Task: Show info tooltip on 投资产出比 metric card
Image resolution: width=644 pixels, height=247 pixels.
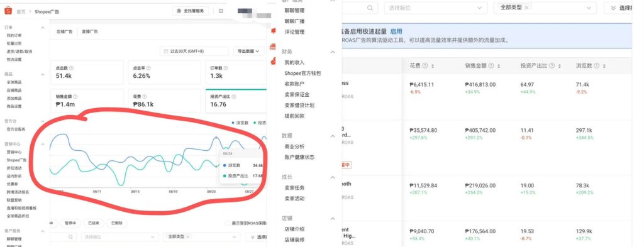Action: (234, 97)
